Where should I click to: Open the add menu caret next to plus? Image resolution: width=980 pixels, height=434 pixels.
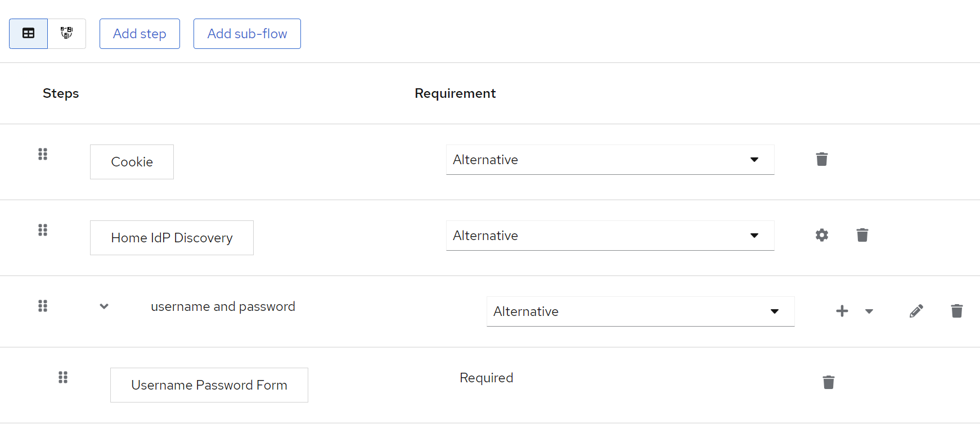pyautogui.click(x=869, y=311)
